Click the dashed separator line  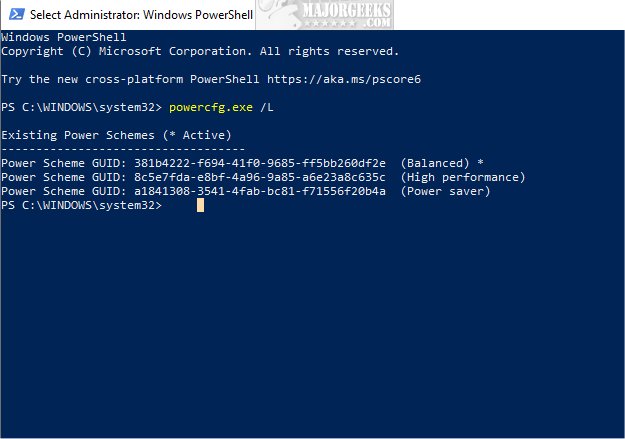pyautogui.click(x=123, y=150)
